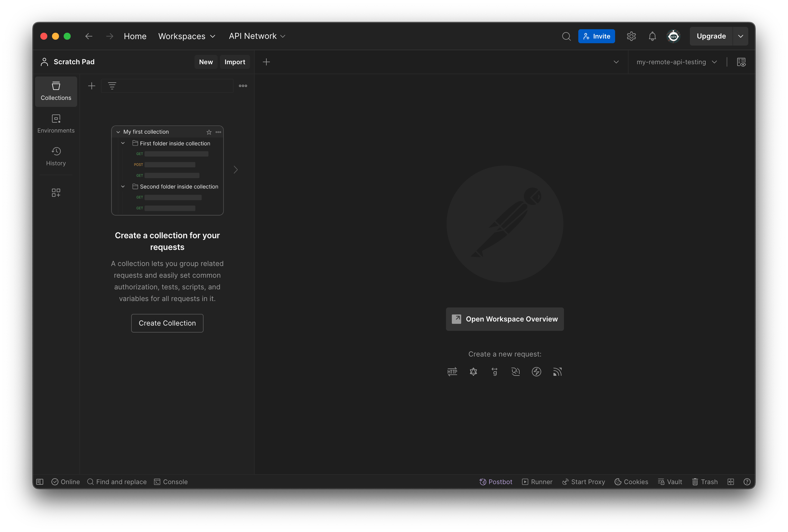The width and height of the screenshot is (788, 532).
Task: Star My first collection as favorite
Action: (209, 132)
